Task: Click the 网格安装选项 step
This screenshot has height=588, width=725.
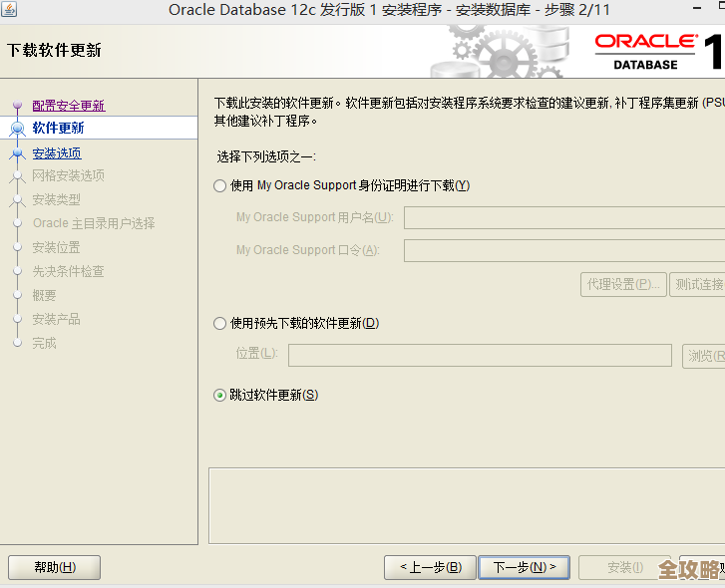Action: coord(69,175)
